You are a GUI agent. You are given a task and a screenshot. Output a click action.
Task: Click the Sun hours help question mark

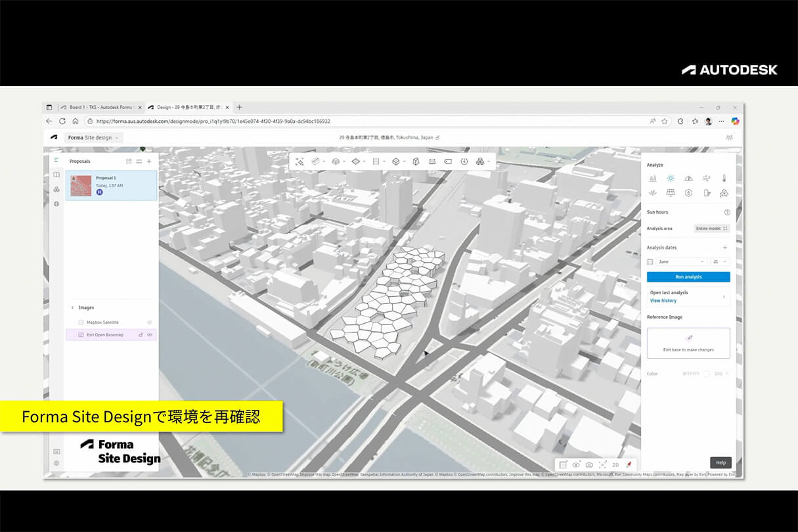727,212
